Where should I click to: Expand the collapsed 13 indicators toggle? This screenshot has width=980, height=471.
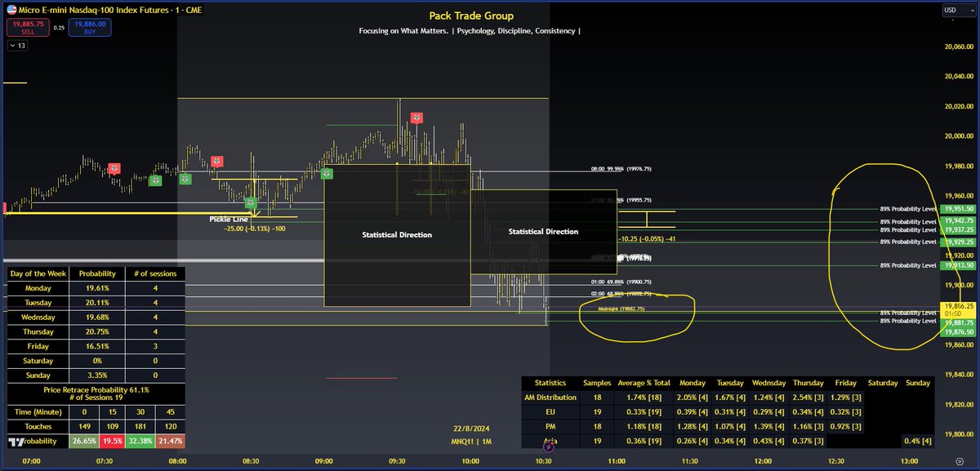coord(16,47)
